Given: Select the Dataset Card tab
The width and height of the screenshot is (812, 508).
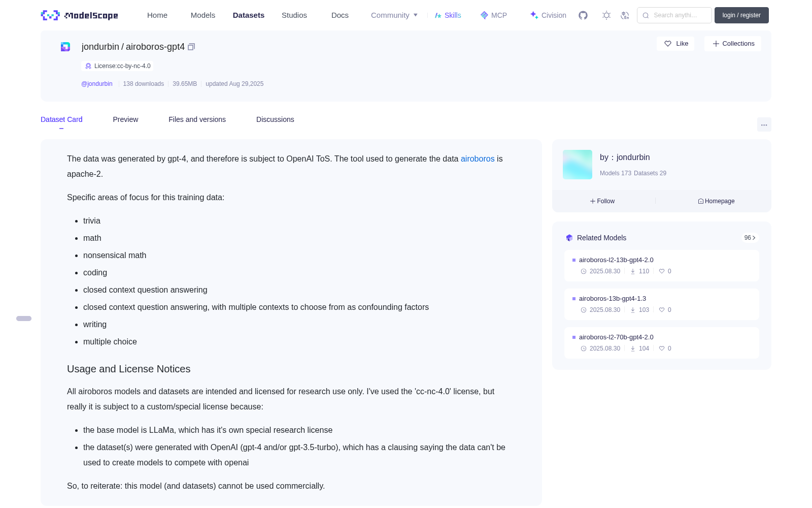Looking at the screenshot, I should click(x=61, y=119).
